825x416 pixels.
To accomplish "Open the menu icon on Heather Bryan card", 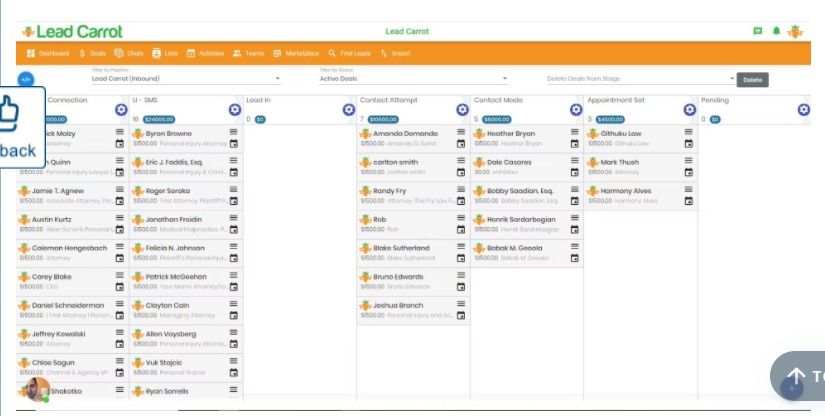I will click(x=575, y=131).
